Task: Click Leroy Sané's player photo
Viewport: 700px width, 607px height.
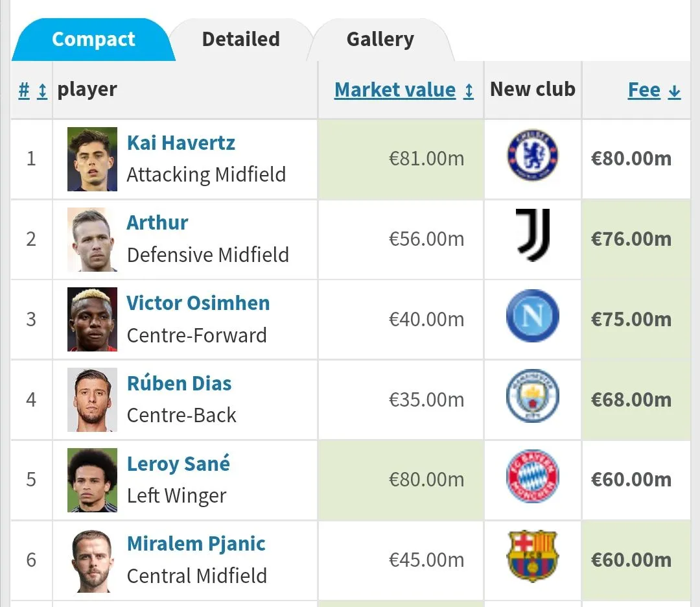Action: point(92,480)
